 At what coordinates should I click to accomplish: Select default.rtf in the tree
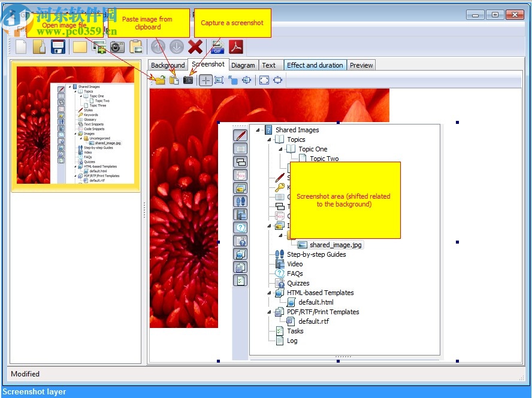313,321
